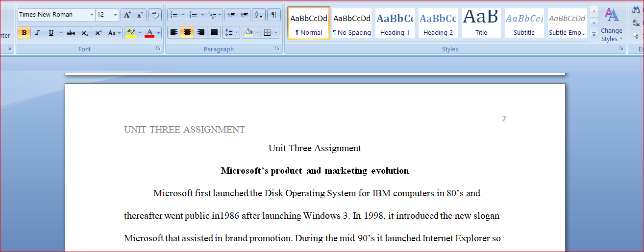Toggle Superscript formatting

[98, 33]
